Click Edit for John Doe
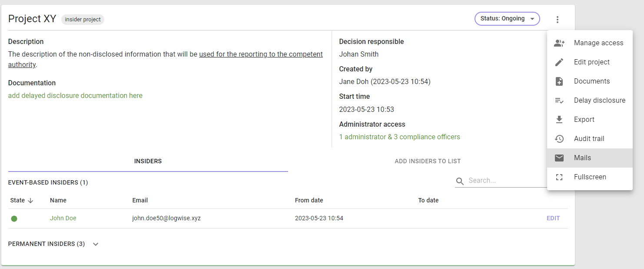Screen dimensions: 644x269 tap(553, 219)
